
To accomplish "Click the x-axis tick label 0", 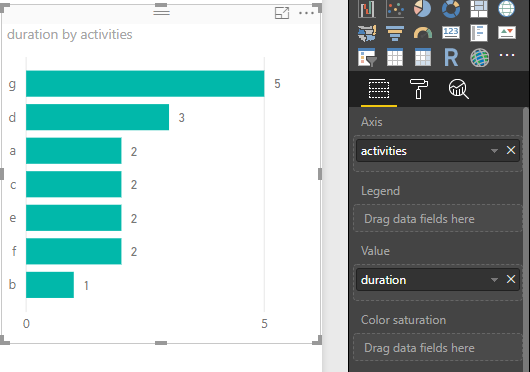I will (x=26, y=323).
